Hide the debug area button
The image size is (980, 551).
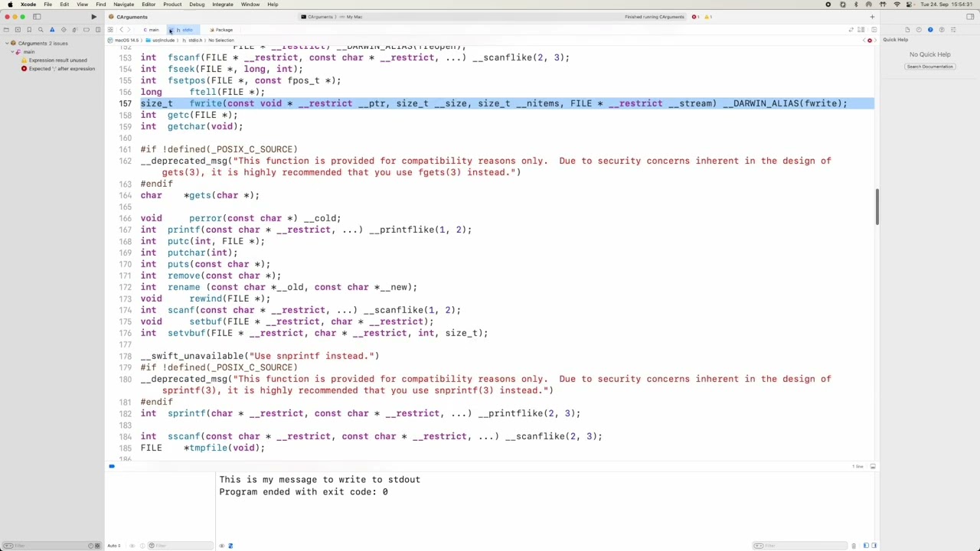coord(872,466)
